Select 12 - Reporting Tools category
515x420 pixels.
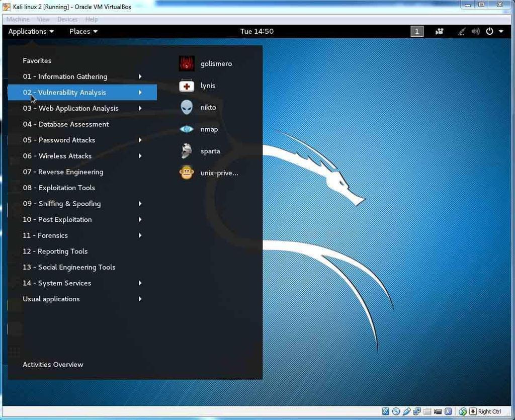[x=82, y=251]
